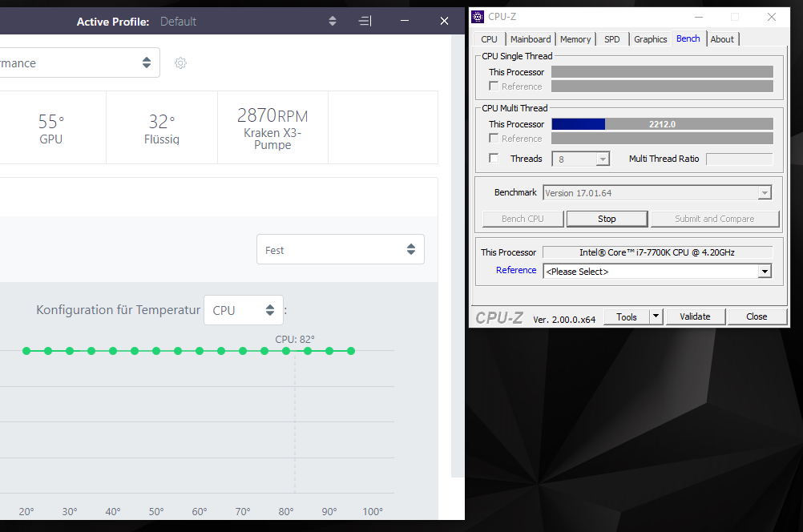The height and width of the screenshot is (532, 803).
Task: Close CPU-Z with the title bar X
Action: [771, 17]
